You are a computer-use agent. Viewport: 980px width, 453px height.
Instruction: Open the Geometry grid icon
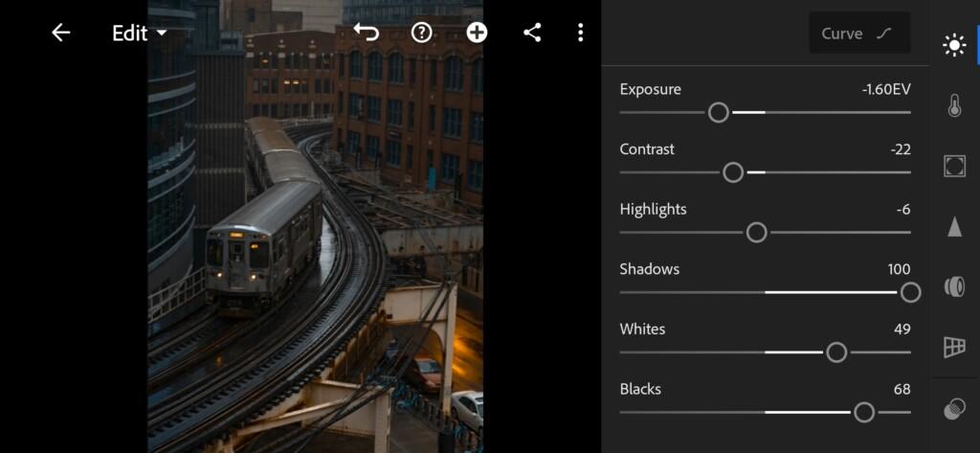click(954, 347)
